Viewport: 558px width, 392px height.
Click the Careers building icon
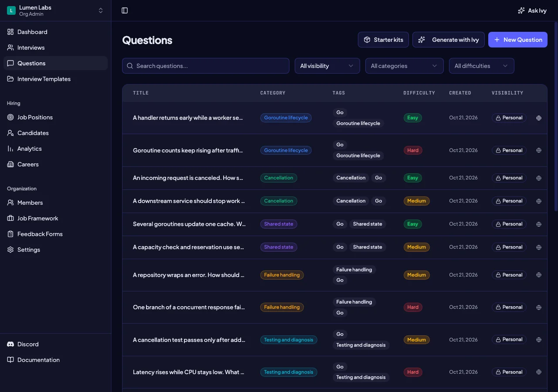pyautogui.click(x=10, y=164)
